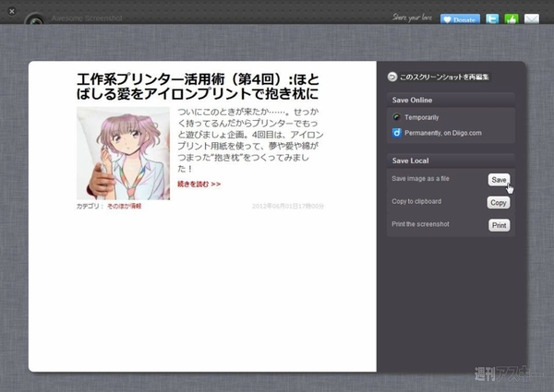This screenshot has height=392, width=554.
Task: Click Save to save image as file
Action: (x=499, y=180)
